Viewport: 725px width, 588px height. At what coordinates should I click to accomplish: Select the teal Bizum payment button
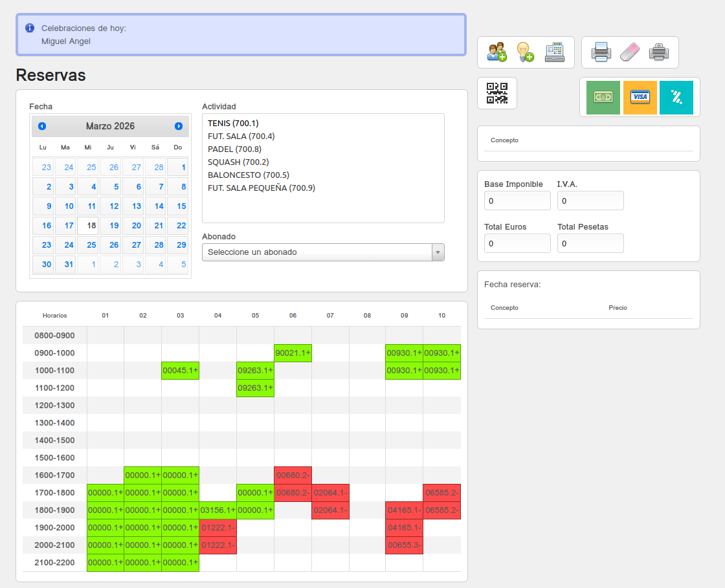click(676, 98)
